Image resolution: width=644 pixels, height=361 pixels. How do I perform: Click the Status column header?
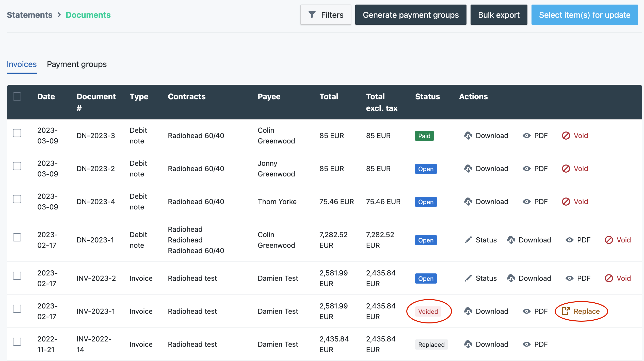(x=427, y=96)
